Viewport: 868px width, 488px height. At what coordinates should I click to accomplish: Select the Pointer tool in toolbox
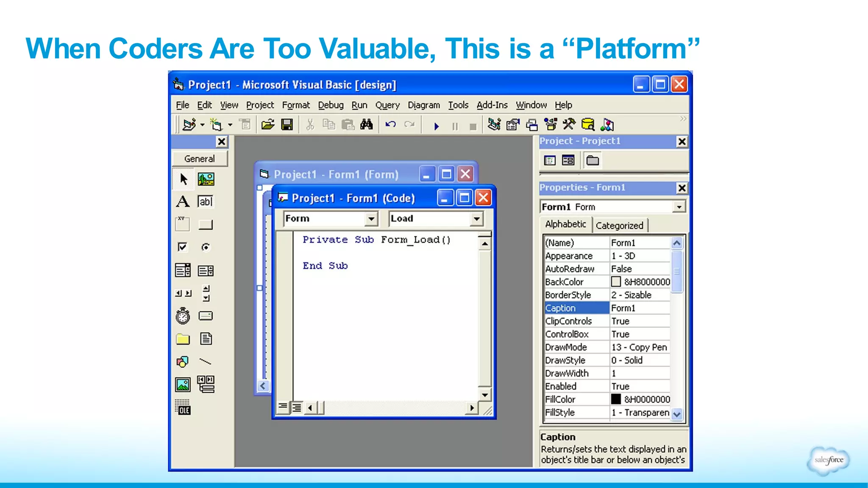(x=184, y=179)
